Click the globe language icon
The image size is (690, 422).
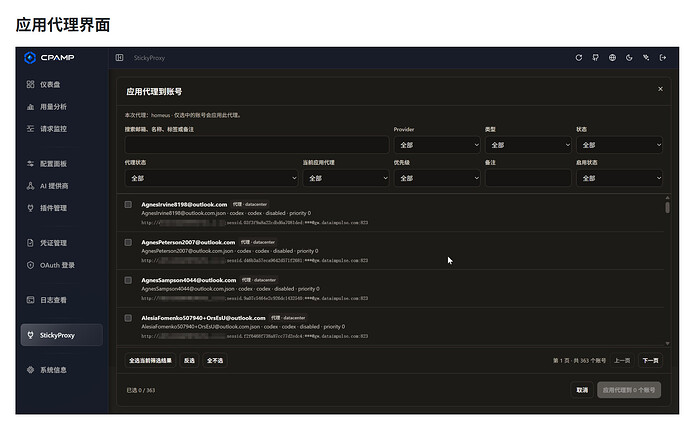tap(612, 58)
